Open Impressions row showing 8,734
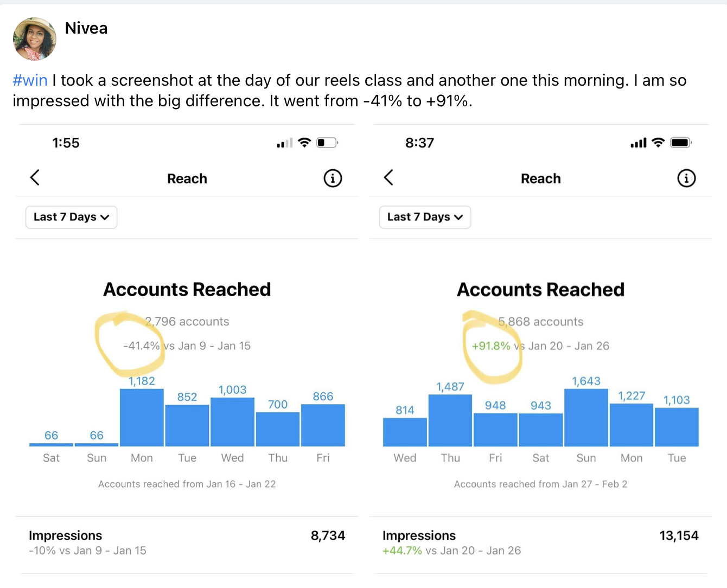 coord(187,542)
